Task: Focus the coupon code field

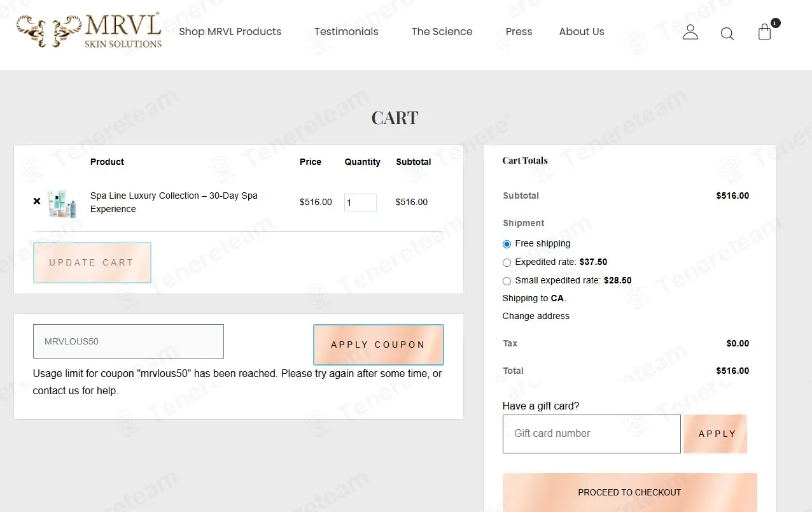Action: (x=129, y=341)
